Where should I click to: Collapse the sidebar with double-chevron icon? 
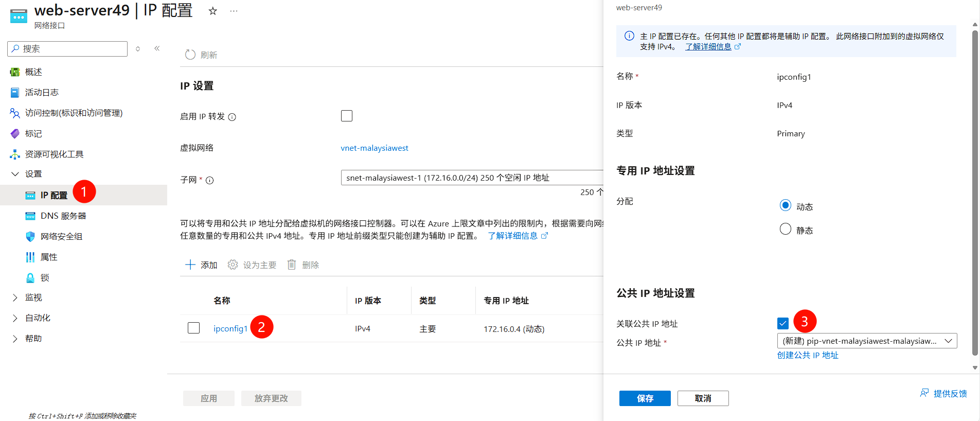157,48
